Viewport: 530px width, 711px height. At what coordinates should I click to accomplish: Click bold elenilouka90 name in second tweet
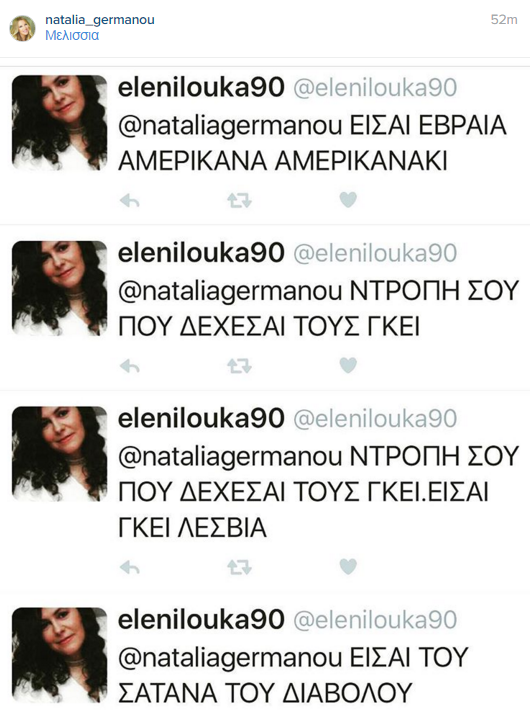click(201, 253)
